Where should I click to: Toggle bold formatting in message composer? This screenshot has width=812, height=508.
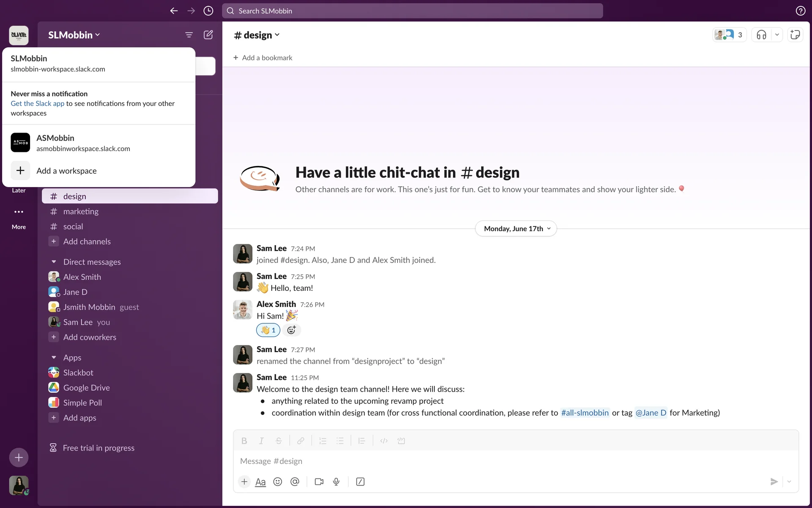244,441
